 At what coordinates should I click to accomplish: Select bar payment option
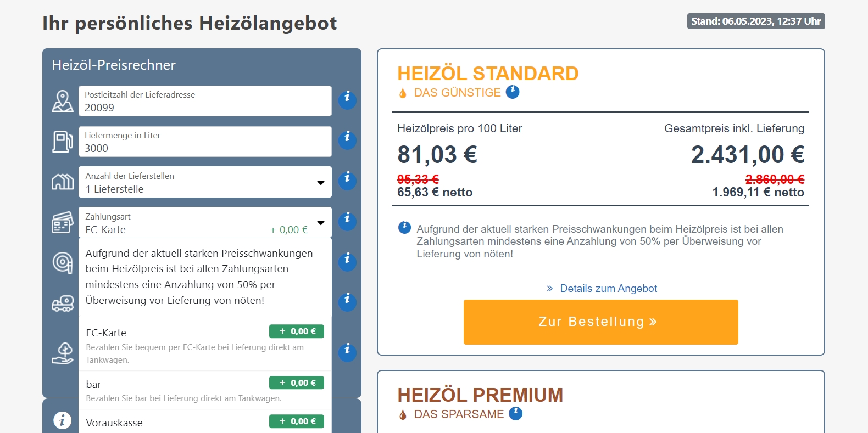click(x=205, y=390)
